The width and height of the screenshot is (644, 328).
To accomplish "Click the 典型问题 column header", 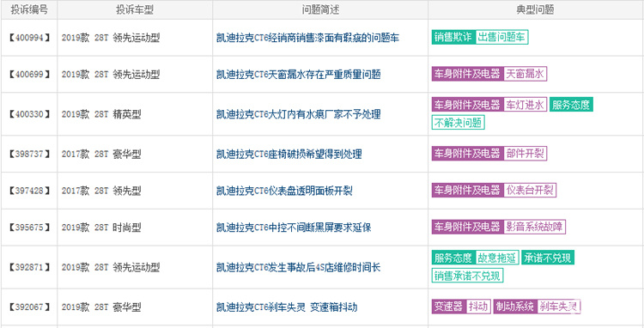I will 536,9.
